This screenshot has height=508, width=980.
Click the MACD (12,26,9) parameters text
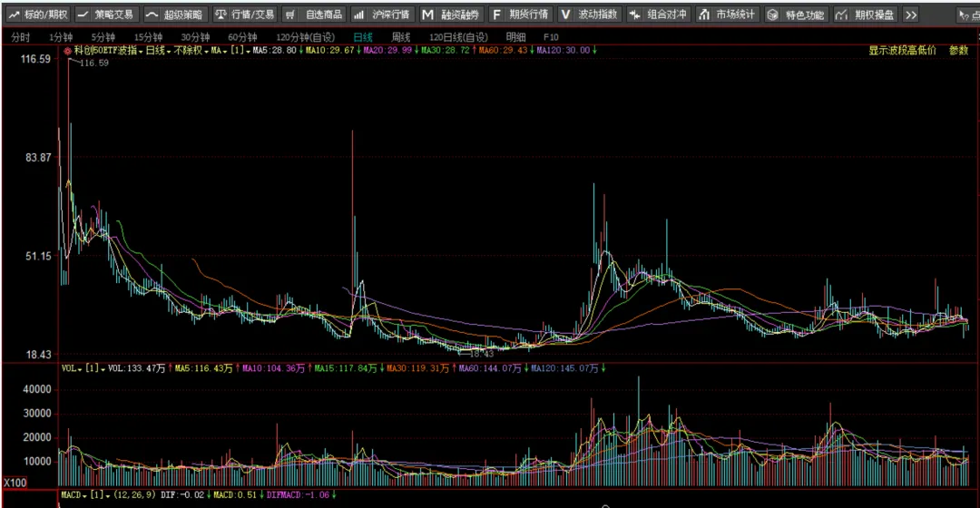coord(134,495)
